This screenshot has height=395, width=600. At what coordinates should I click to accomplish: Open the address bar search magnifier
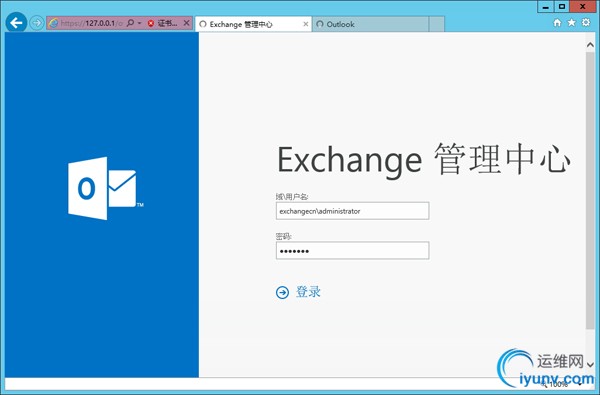(130, 23)
